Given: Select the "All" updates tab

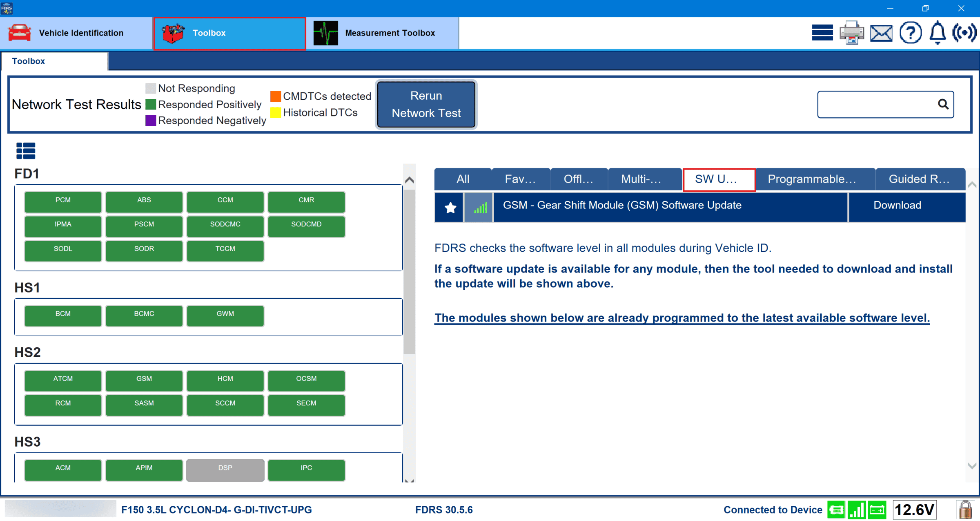Looking at the screenshot, I should (x=463, y=179).
